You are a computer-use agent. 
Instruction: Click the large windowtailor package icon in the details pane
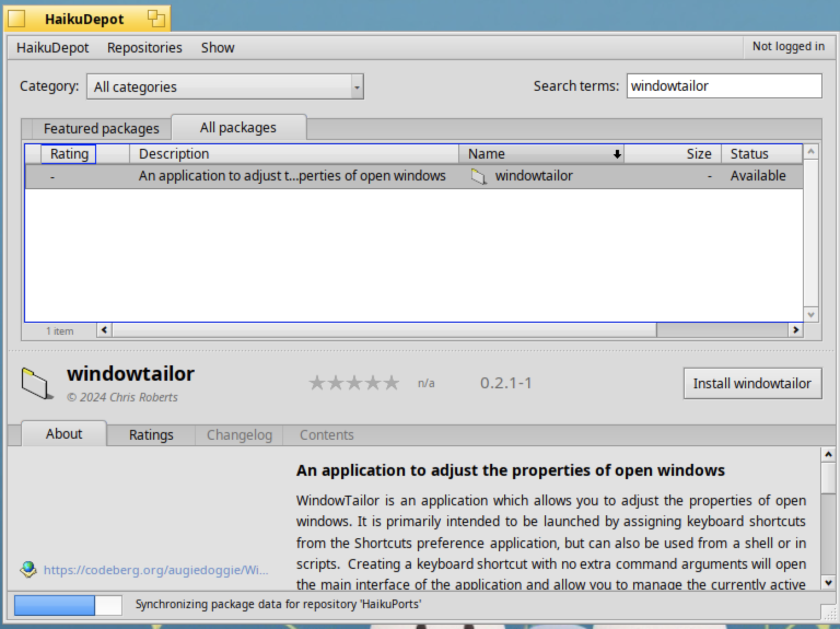point(37,384)
